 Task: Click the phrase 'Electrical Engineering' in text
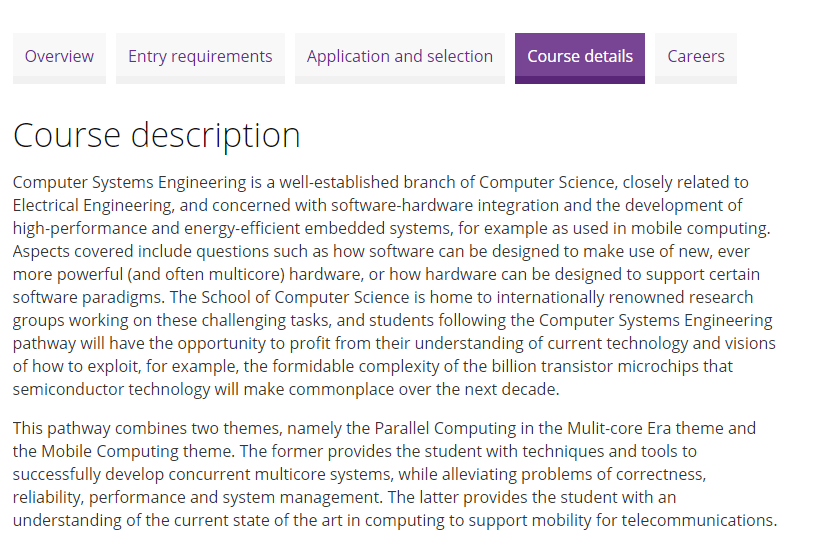[x=94, y=205]
